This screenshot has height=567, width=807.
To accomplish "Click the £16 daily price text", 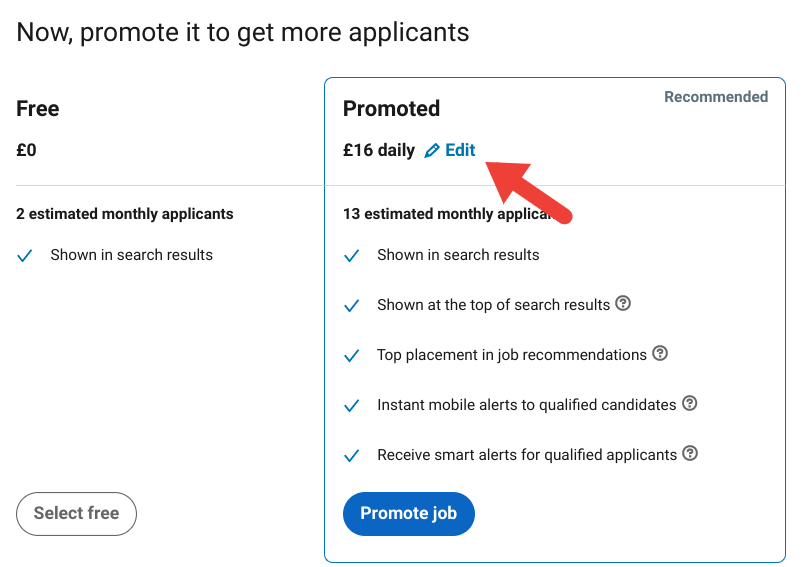I will 379,150.
